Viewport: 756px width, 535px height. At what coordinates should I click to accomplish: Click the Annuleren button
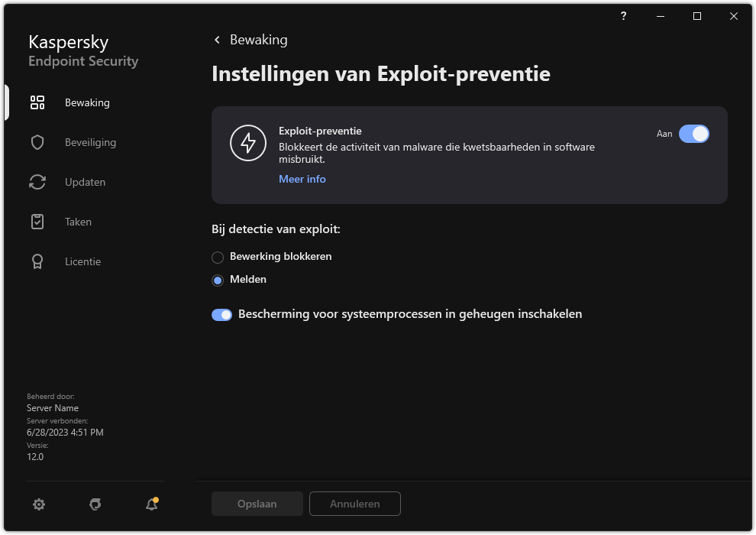354,504
